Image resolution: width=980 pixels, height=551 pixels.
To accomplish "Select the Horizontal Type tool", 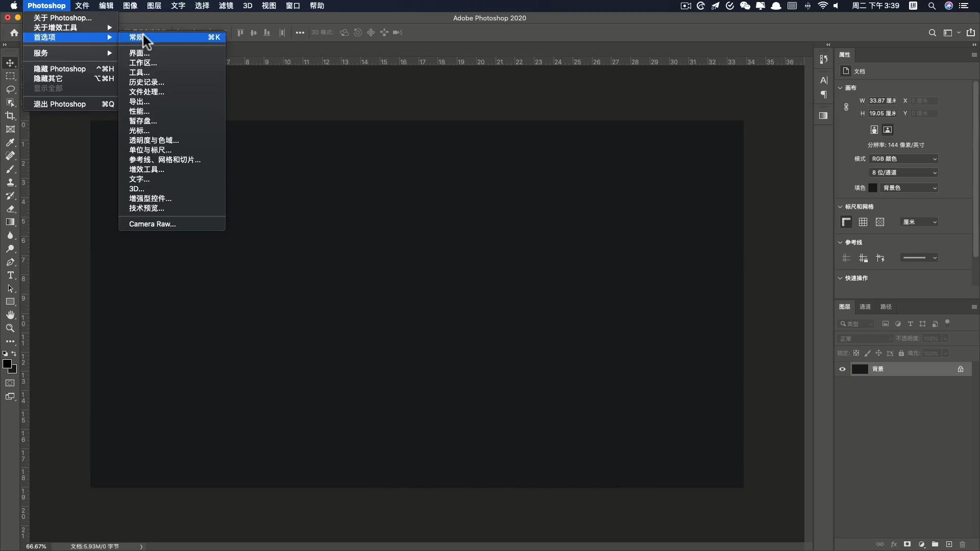I will point(10,275).
